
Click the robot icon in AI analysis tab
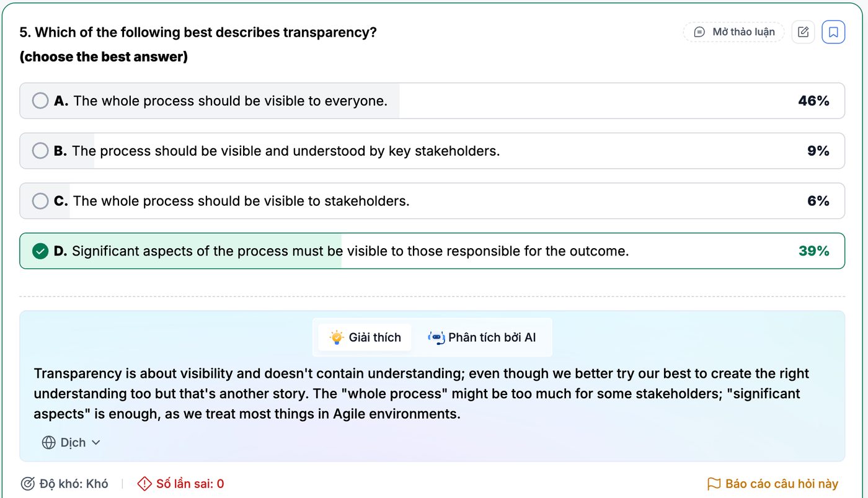tap(436, 337)
